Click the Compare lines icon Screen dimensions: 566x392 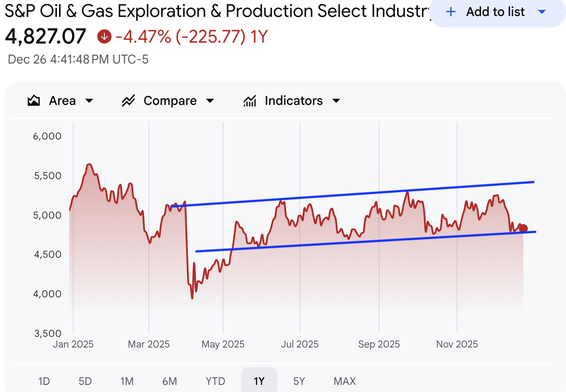point(128,101)
